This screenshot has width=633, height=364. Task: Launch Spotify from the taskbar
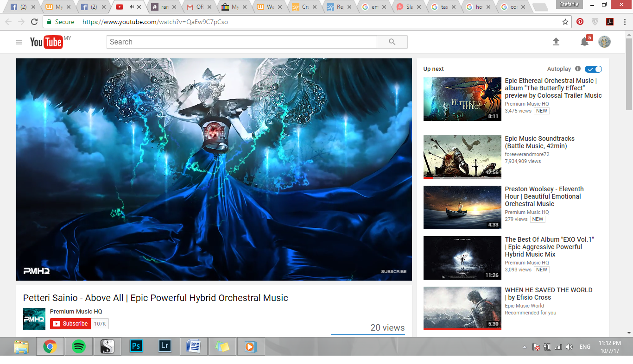(x=78, y=346)
